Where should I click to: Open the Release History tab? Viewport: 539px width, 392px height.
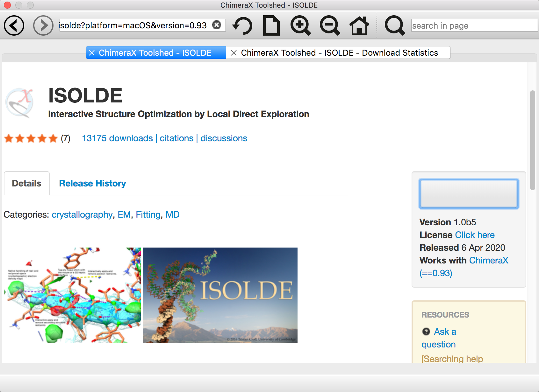(x=92, y=184)
